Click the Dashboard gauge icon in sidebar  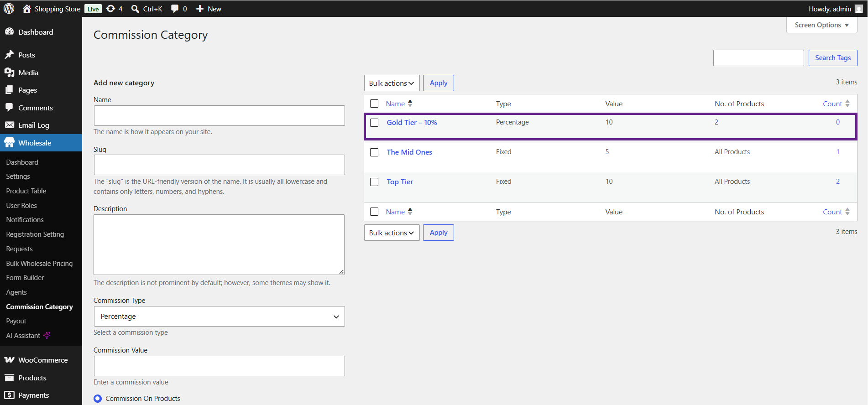(9, 31)
